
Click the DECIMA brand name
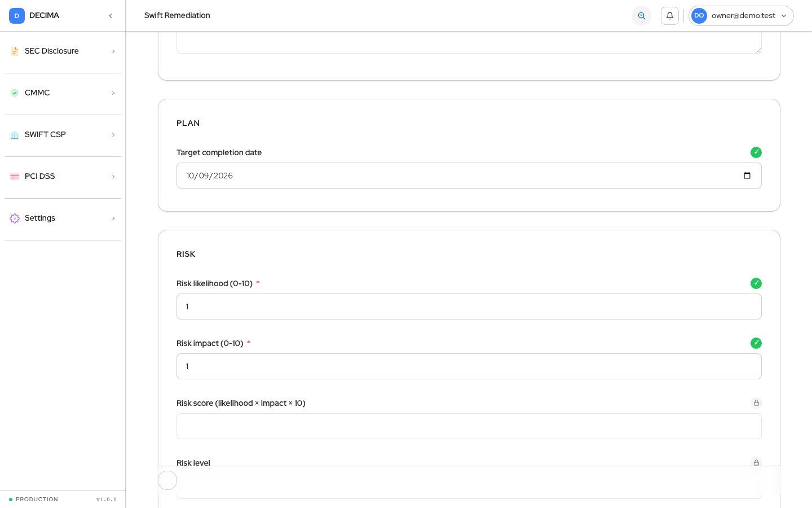tap(44, 15)
